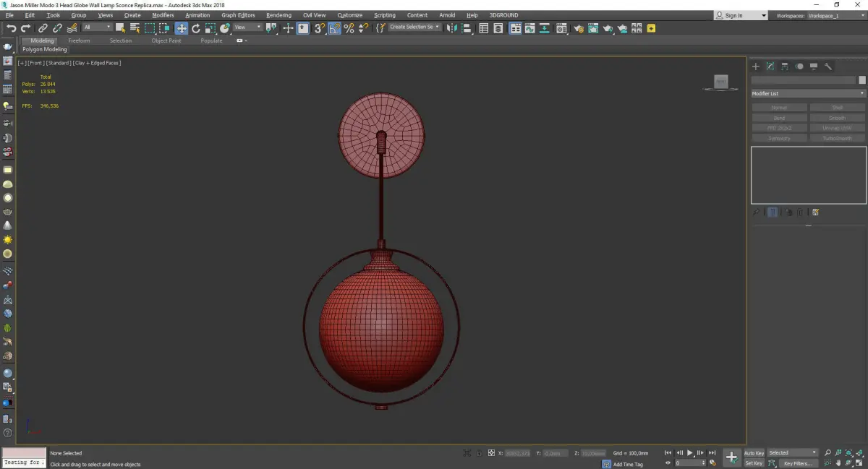Open the Create panel plus icon
The width and height of the screenshot is (868, 469).
pyautogui.click(x=756, y=66)
